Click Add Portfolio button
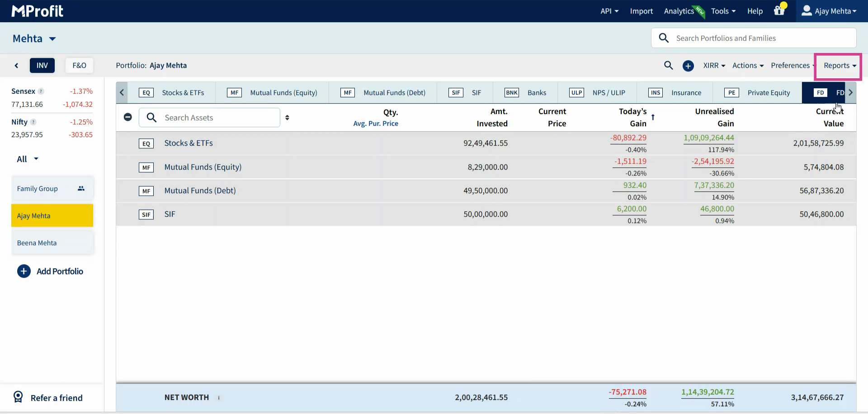The height and width of the screenshot is (414, 868). pyautogui.click(x=50, y=271)
